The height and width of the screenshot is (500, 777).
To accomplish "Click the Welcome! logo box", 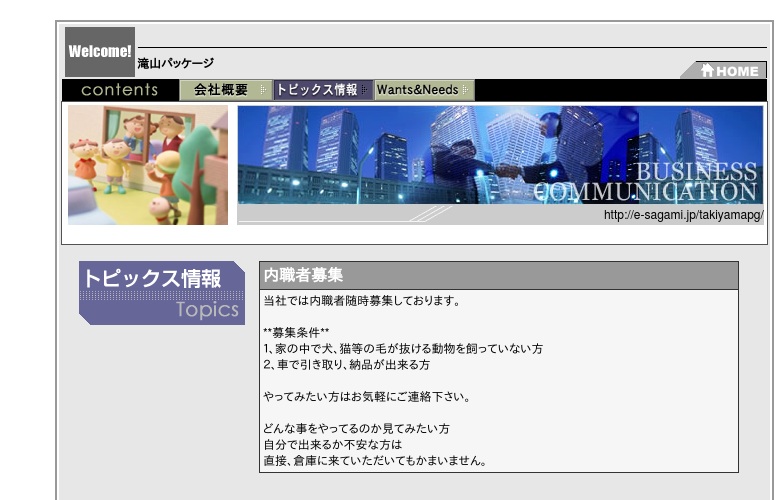I will [x=100, y=52].
